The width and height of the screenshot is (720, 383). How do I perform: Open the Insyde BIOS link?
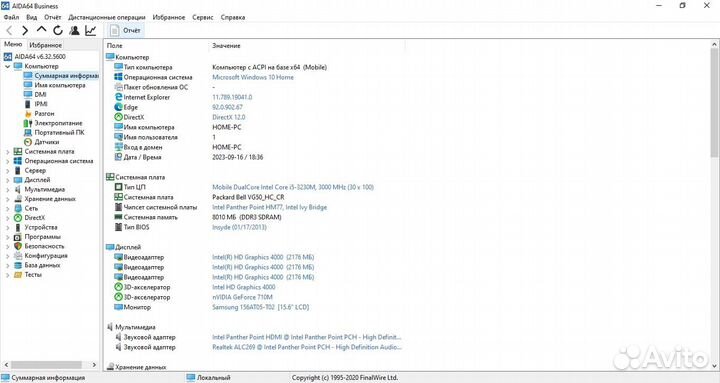point(239,227)
